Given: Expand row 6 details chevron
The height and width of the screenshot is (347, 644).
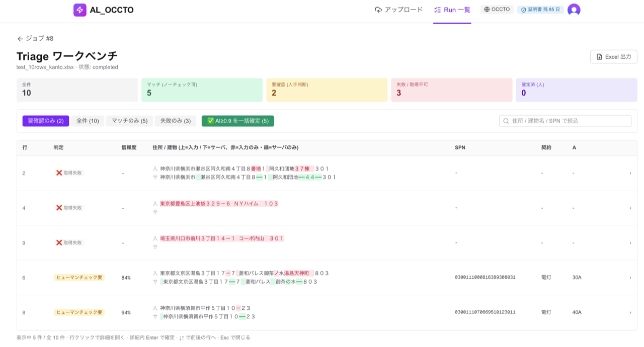Looking at the screenshot, I should pos(630,278).
